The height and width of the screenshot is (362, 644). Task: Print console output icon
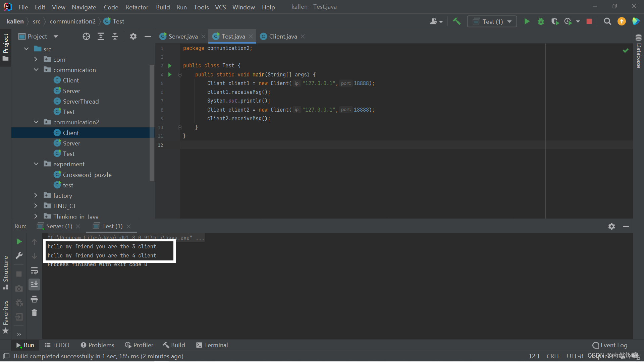[x=34, y=299]
